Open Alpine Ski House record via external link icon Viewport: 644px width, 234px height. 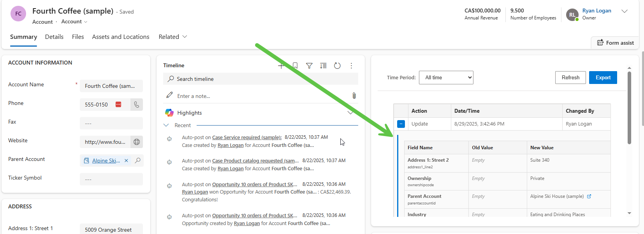tap(589, 196)
